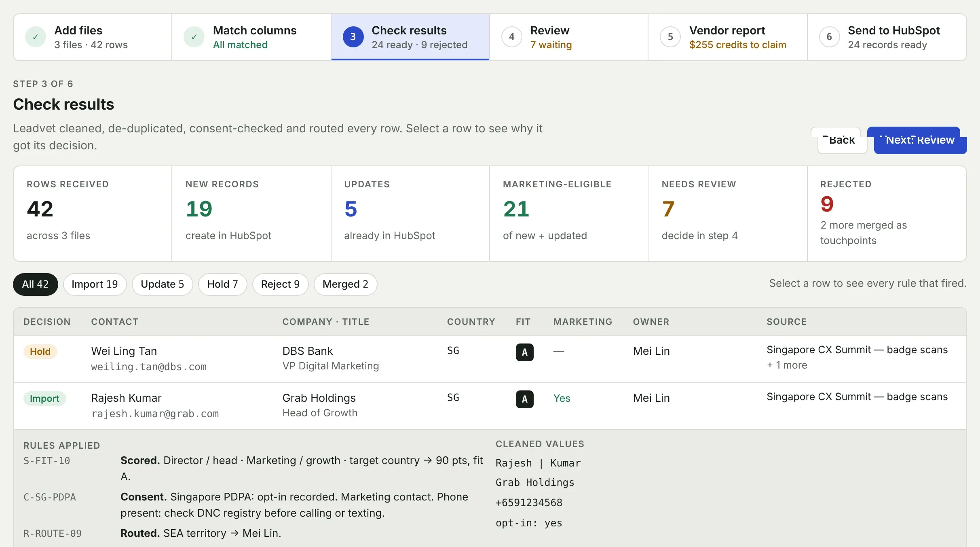Filter rows by Import 19
The width and height of the screenshot is (980, 547).
[x=95, y=284]
